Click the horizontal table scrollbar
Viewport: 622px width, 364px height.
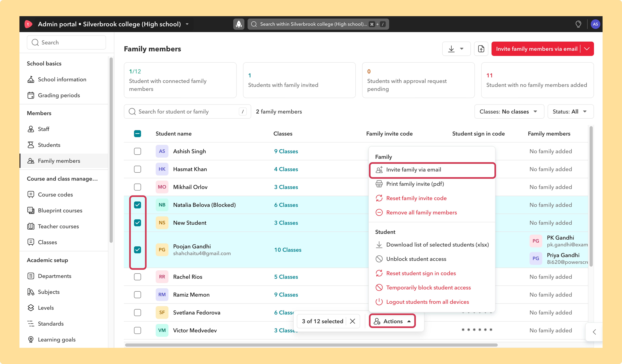coord(311,345)
